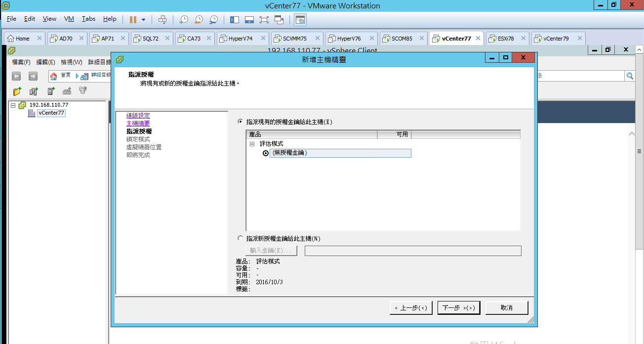Collapse the 192.168.110.77 tree node
Screen dimensions: 644x344
[13, 105]
